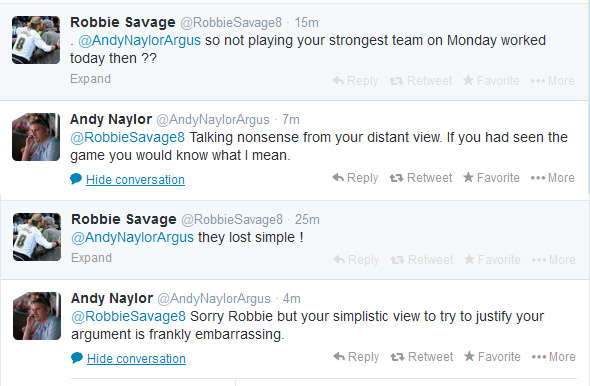Open Robbie Savage's avatar on 15m tweet
The width and height of the screenshot is (590, 386).
[36, 40]
